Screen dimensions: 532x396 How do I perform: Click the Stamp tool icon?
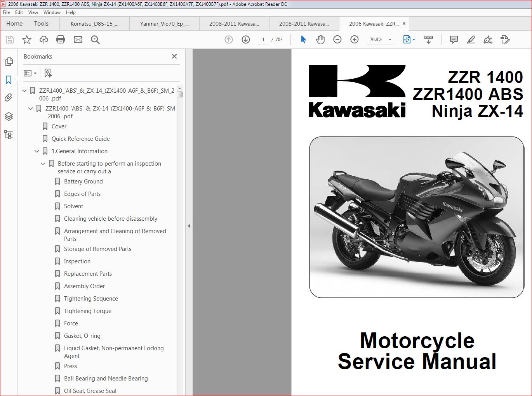click(x=505, y=40)
